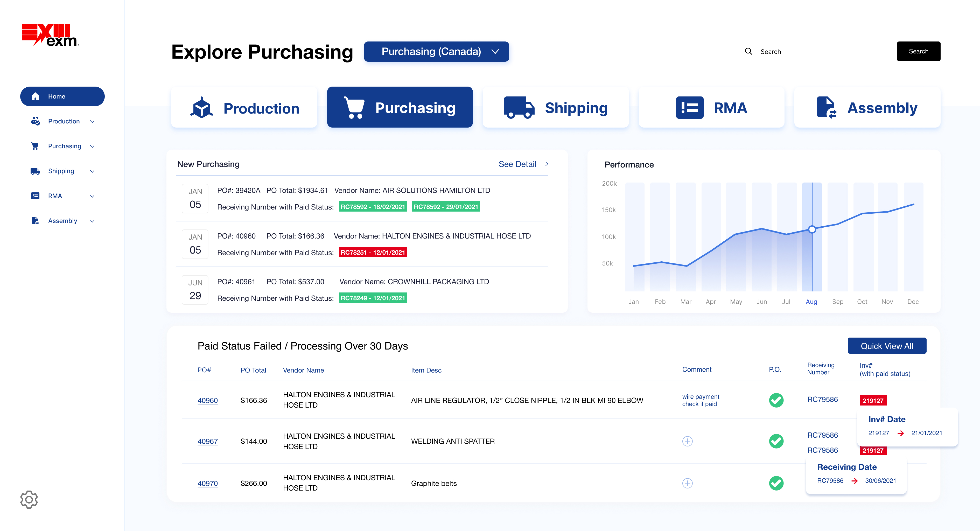
Task: Expand the Assembly sidebar menu chevron
Action: click(92, 221)
